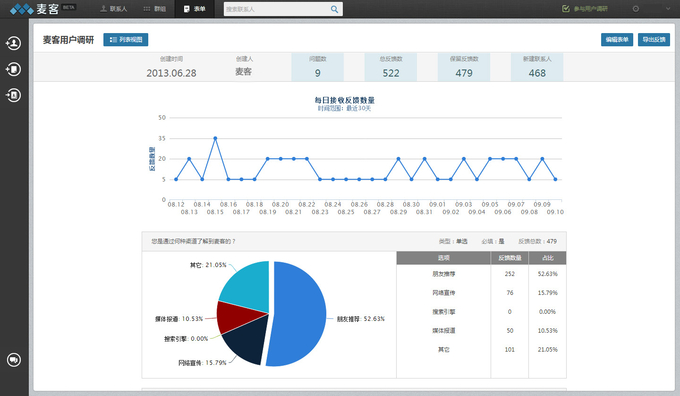This screenshot has width=680, height=396.
Task: Click the round settings icon in top bar
Action: pyautogui.click(x=636, y=9)
